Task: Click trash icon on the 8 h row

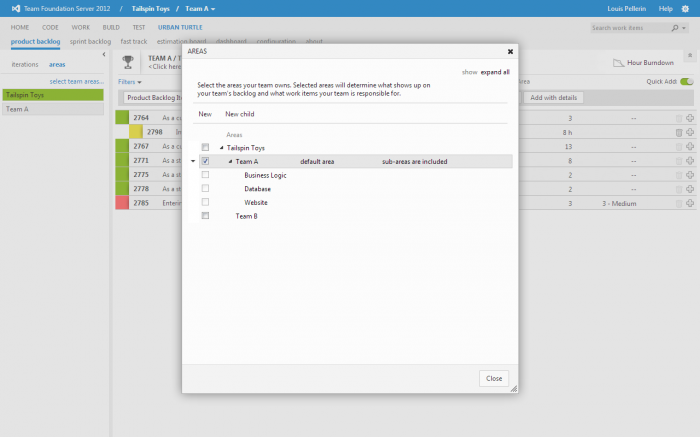Action: [x=678, y=132]
